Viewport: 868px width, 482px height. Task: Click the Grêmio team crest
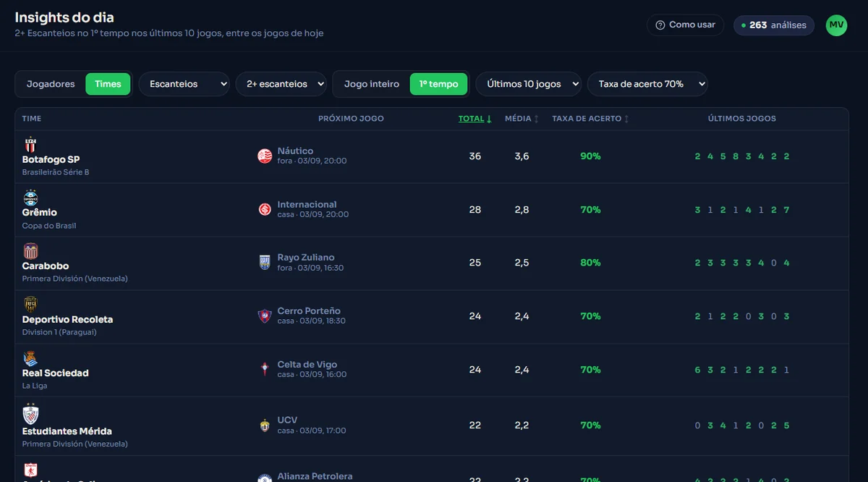pyautogui.click(x=30, y=198)
